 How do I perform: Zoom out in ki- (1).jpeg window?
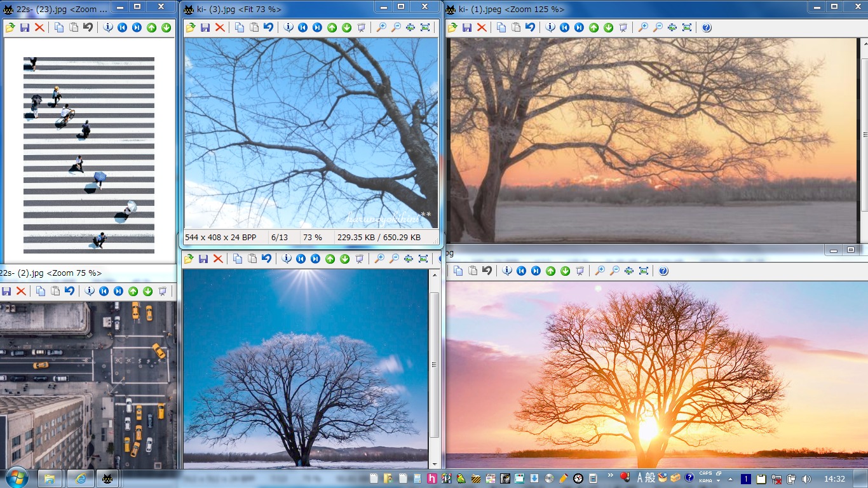coord(658,27)
